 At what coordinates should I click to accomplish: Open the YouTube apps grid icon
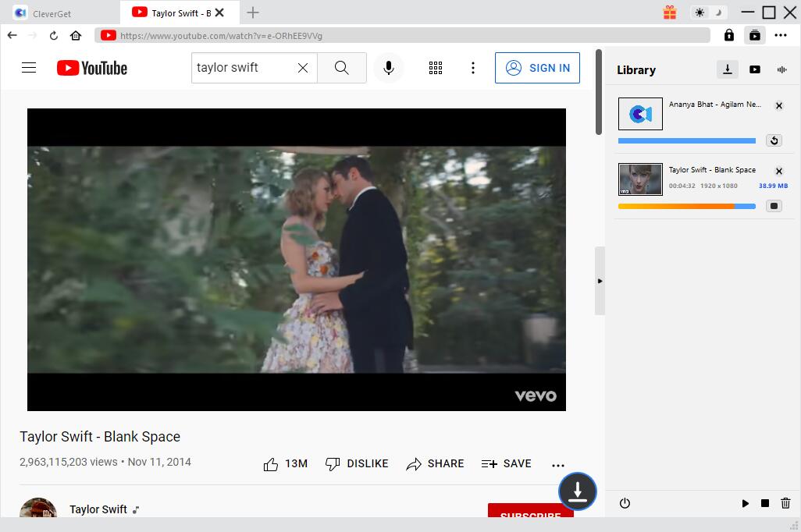tap(436, 68)
